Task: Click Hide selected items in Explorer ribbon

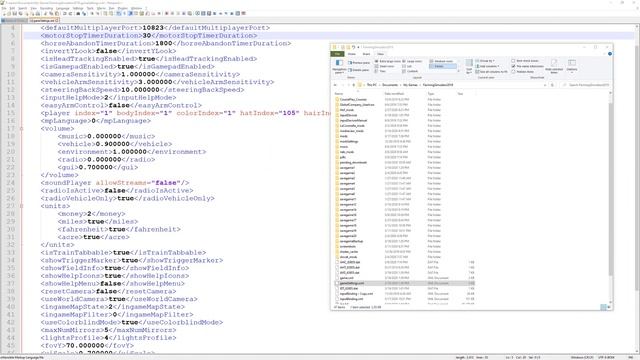Action: click(x=554, y=65)
